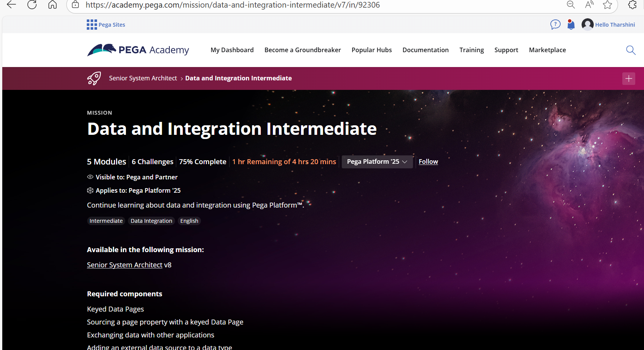Add page to favorites with star icon
This screenshot has height=350, width=644.
(607, 5)
